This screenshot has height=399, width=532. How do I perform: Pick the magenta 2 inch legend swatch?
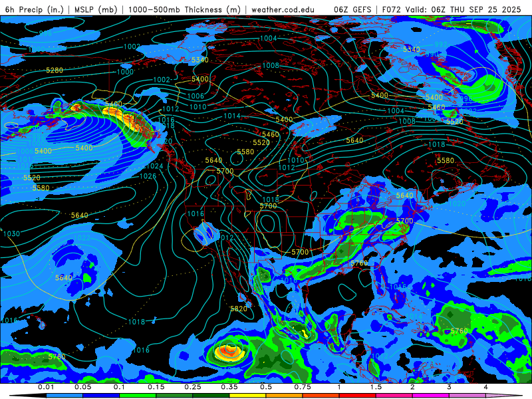pos(431,396)
